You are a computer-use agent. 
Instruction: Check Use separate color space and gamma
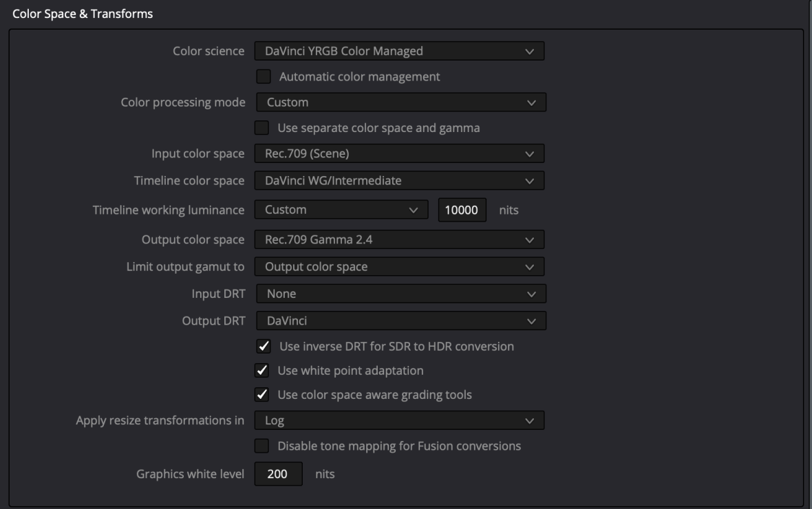pos(261,128)
